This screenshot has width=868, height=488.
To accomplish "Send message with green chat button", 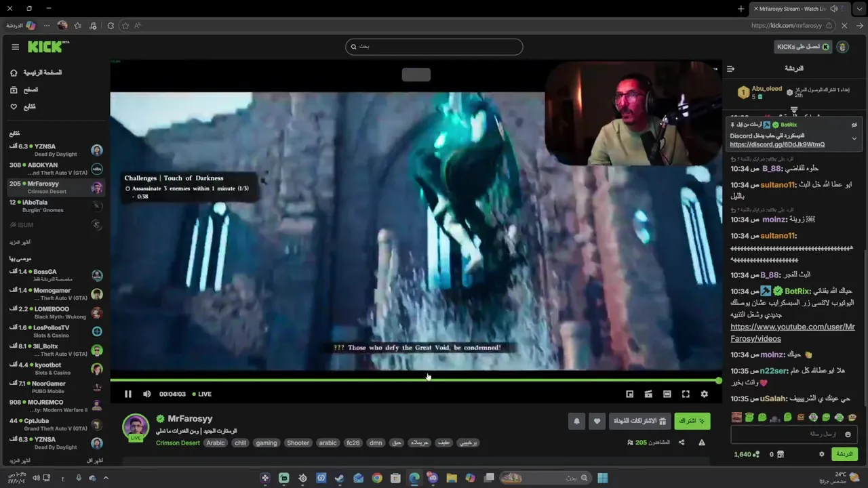I will pyautogui.click(x=844, y=454).
